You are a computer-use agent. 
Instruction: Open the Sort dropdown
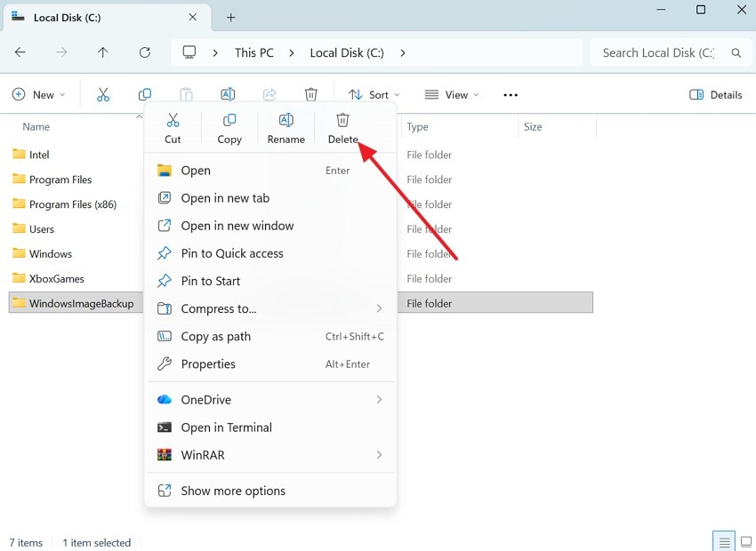click(374, 95)
